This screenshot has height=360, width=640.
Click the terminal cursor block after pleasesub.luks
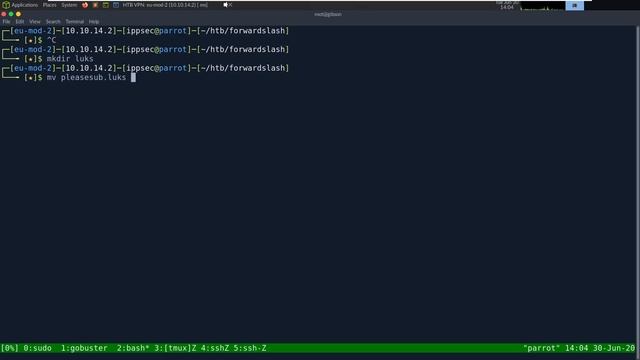tap(133, 78)
